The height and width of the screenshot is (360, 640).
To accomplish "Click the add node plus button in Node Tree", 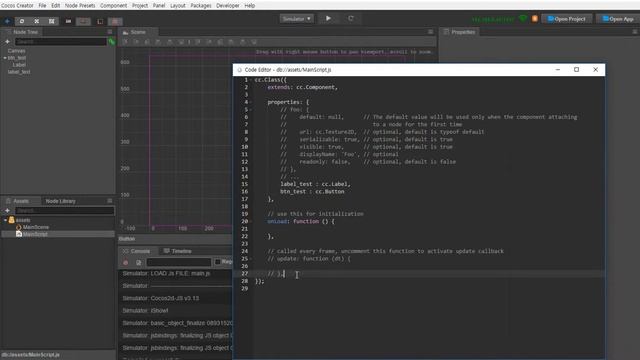I will (7, 42).
